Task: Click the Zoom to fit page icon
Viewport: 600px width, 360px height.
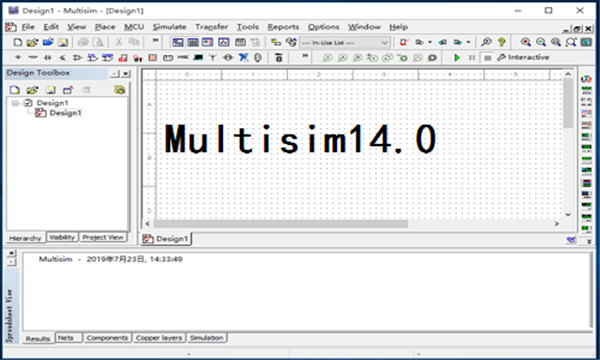Action: (x=571, y=42)
